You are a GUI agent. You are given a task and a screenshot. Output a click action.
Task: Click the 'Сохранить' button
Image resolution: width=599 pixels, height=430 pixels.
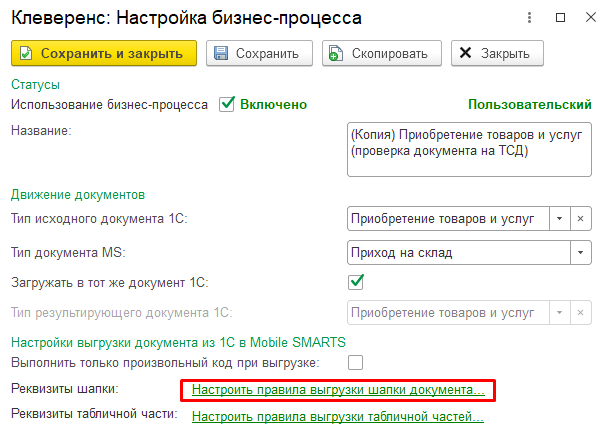pyautogui.click(x=259, y=53)
